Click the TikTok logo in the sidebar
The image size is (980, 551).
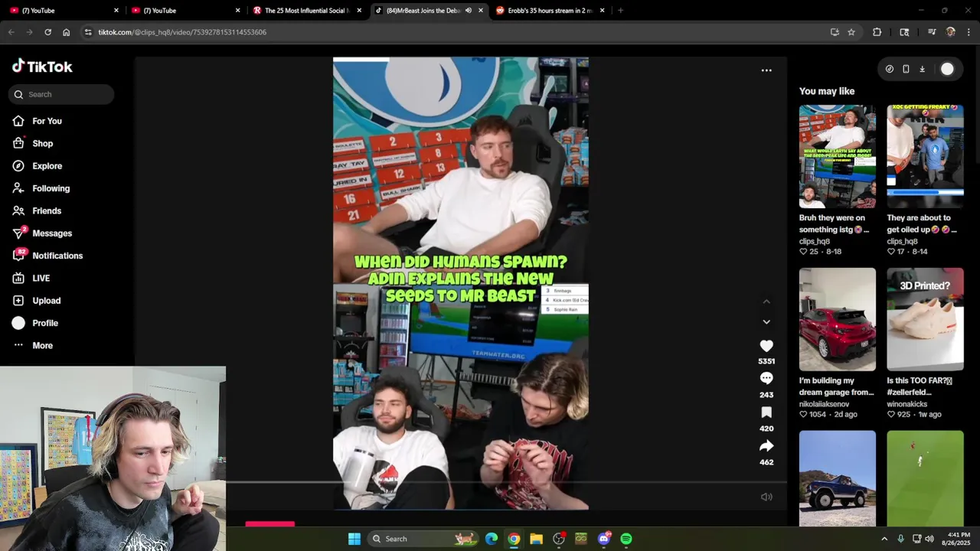click(42, 67)
